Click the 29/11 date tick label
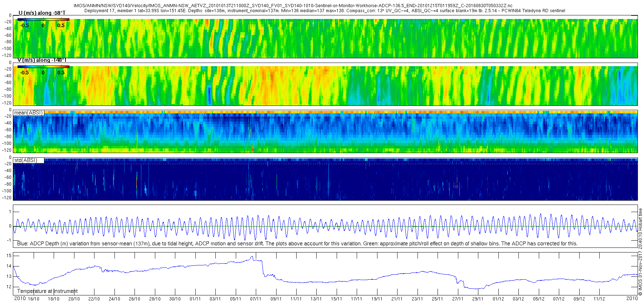644x304 pixels. [478, 299]
